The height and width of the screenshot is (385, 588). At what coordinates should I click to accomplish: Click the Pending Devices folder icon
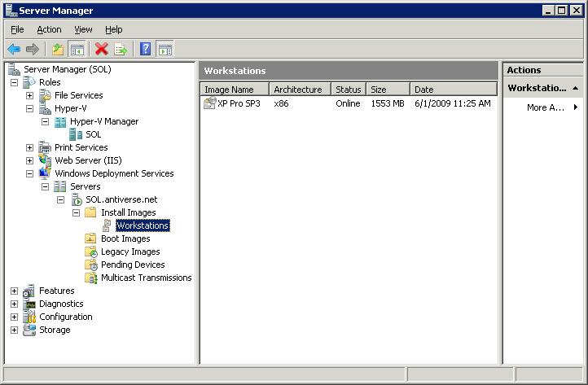tap(91, 265)
